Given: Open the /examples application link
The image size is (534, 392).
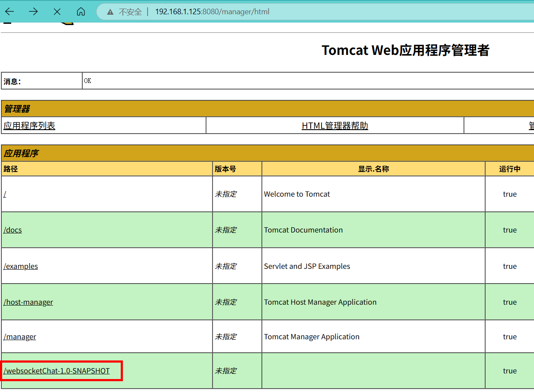Looking at the screenshot, I should tap(21, 266).
